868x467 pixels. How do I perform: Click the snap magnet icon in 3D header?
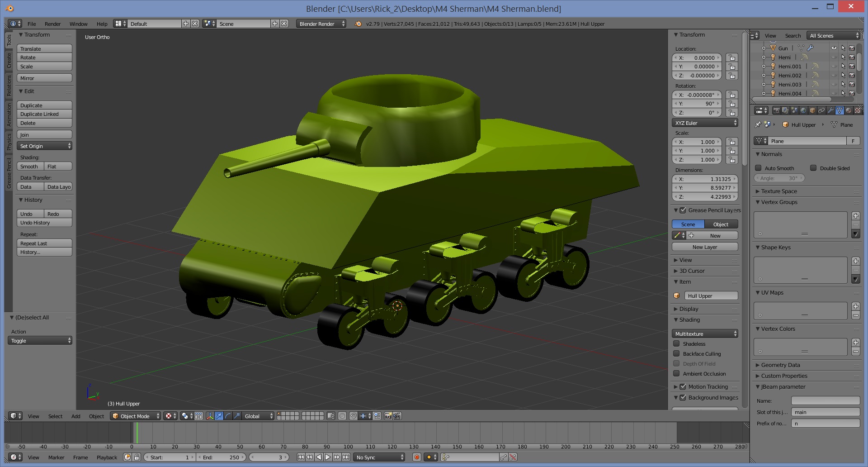(353, 416)
